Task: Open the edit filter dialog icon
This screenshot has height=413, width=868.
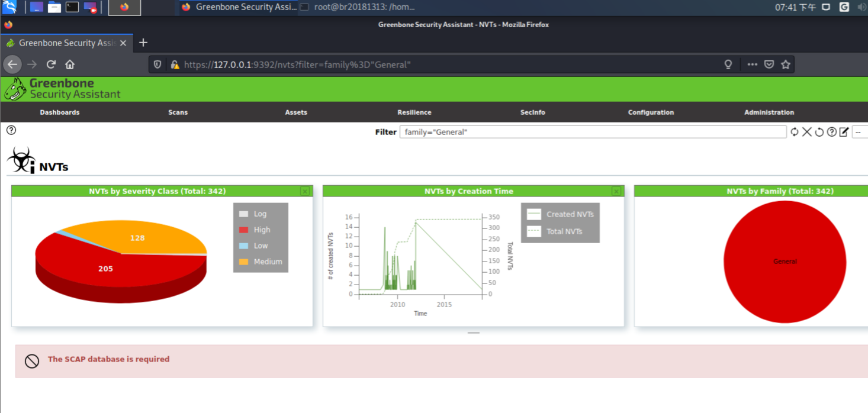Action: coord(844,132)
